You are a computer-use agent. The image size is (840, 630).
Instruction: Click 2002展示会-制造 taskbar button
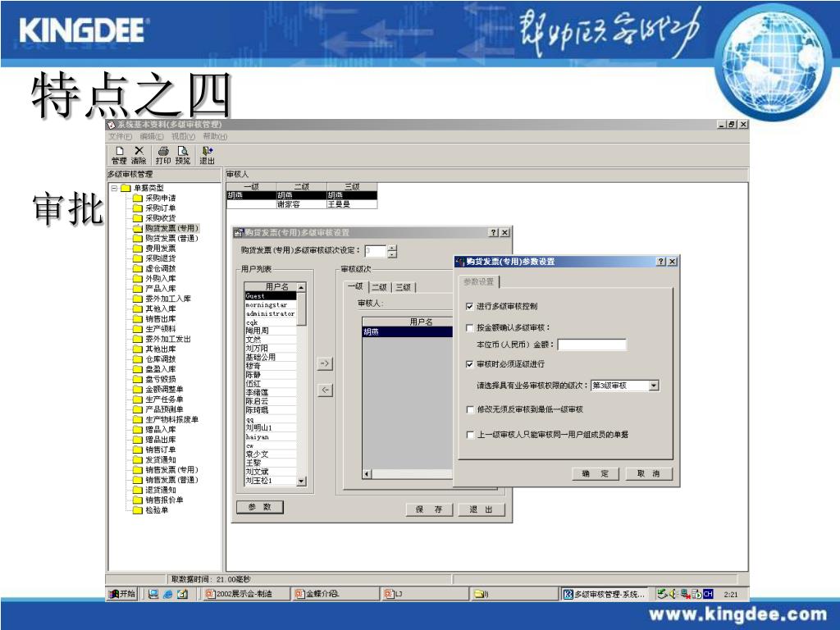click(x=246, y=594)
